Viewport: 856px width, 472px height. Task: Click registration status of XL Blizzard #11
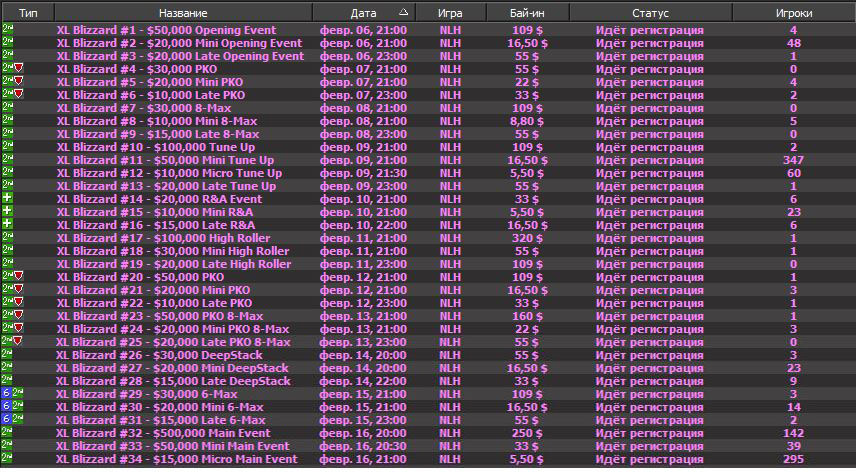pyautogui.click(x=650, y=160)
